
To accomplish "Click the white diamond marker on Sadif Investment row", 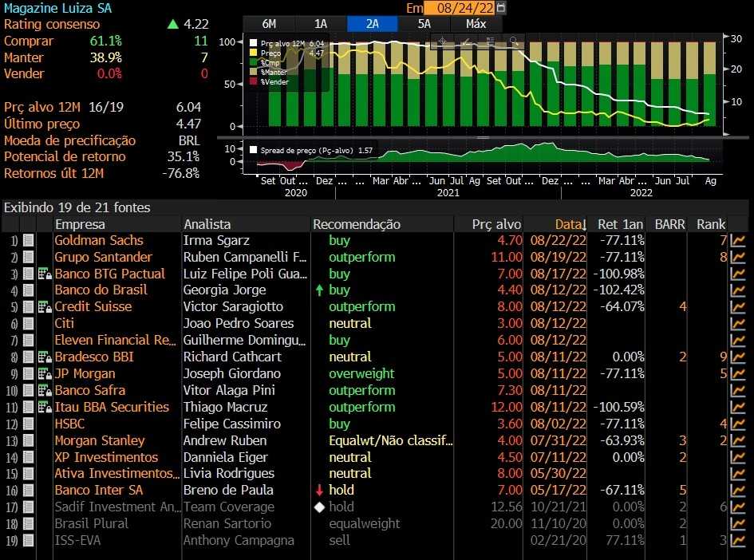I will point(319,507).
